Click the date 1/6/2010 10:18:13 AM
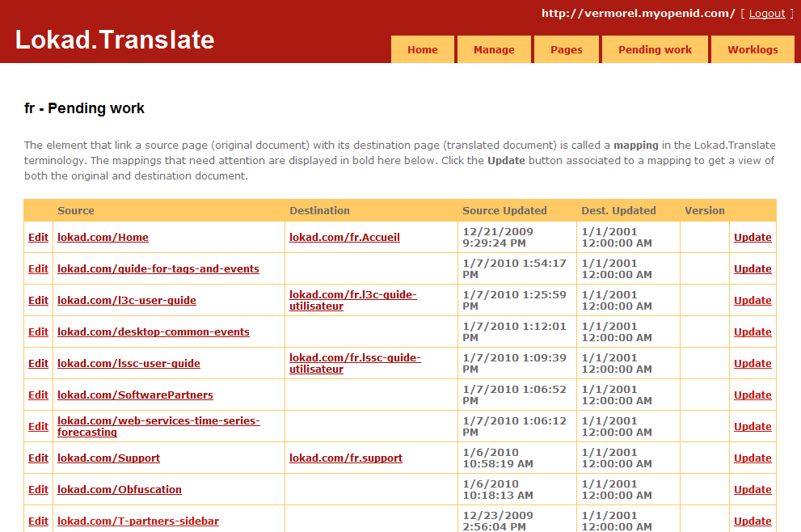The height and width of the screenshot is (532, 801). click(x=498, y=490)
